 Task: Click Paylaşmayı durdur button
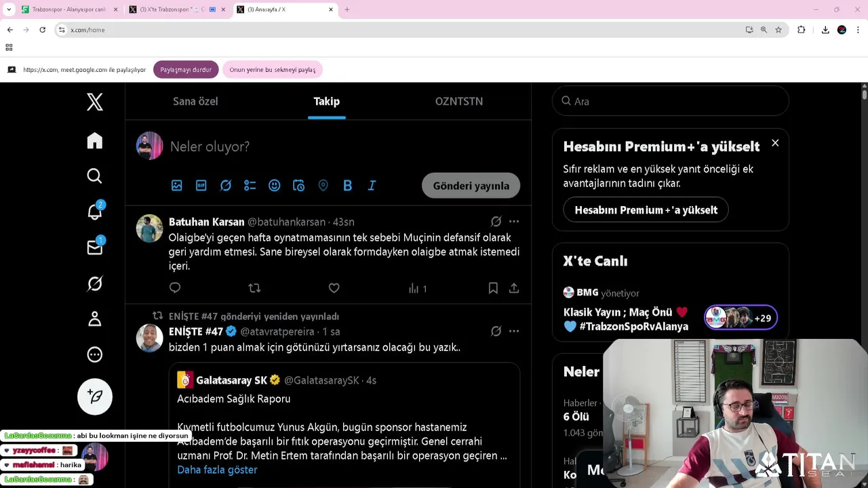(186, 69)
